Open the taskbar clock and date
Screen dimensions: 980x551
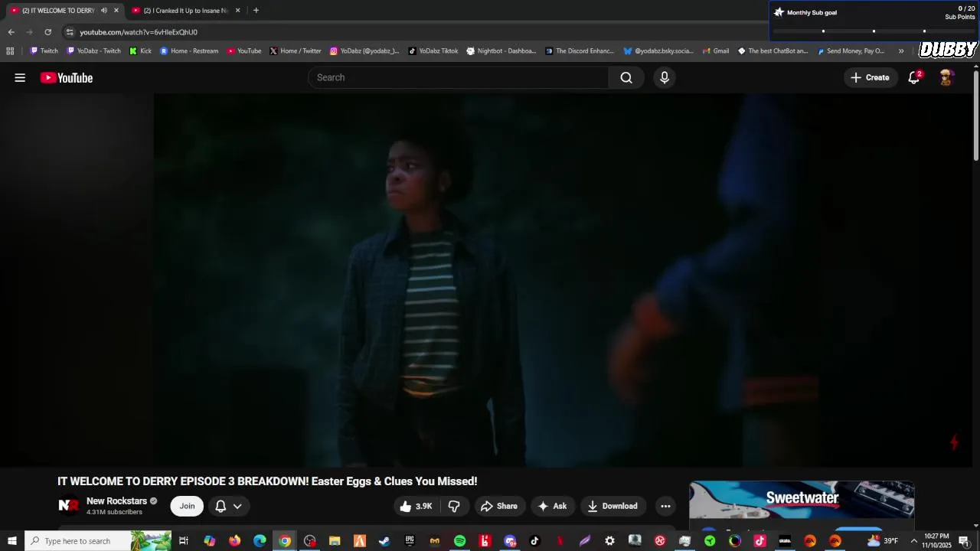tap(936, 541)
